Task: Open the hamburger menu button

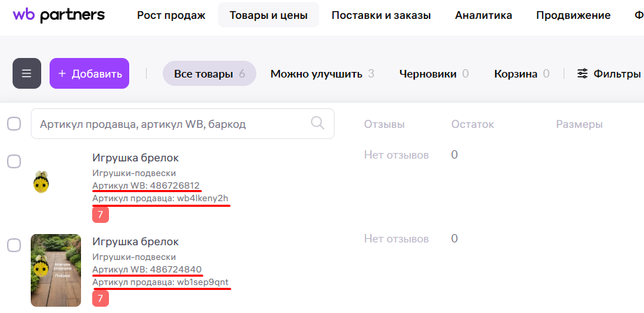Action: point(27,73)
